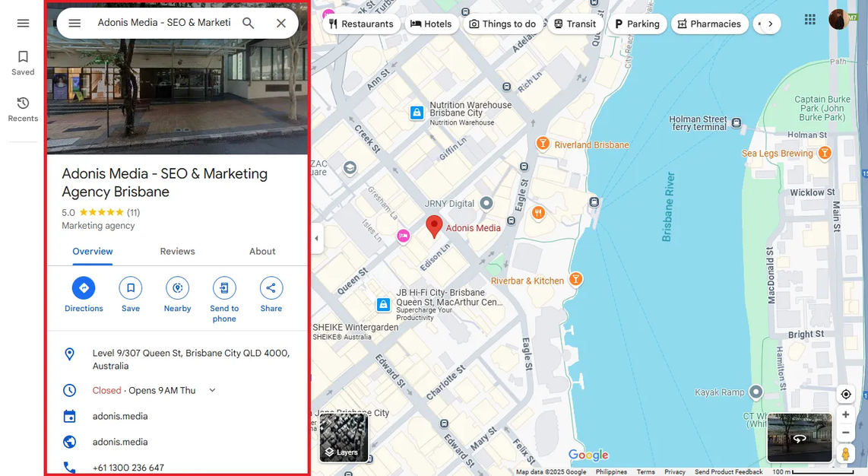Open the Google apps grid
The height and width of the screenshot is (476, 868).
click(x=810, y=20)
